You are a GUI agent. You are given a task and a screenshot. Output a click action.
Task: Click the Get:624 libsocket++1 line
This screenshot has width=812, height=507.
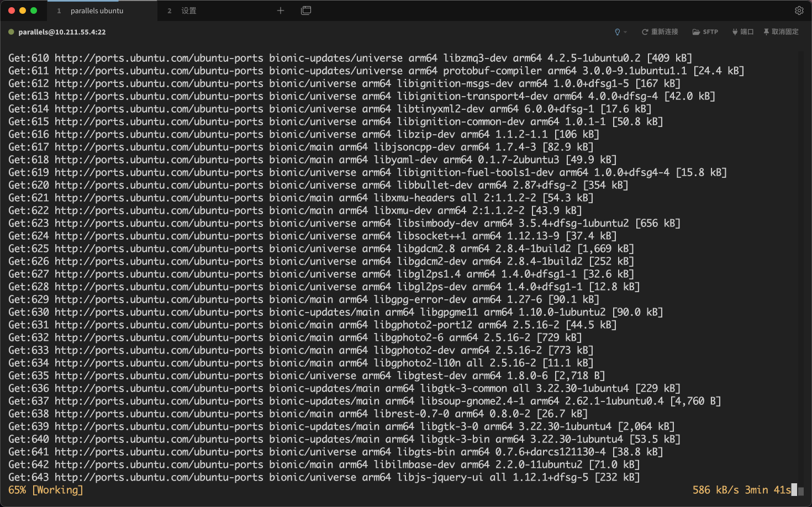point(313,236)
